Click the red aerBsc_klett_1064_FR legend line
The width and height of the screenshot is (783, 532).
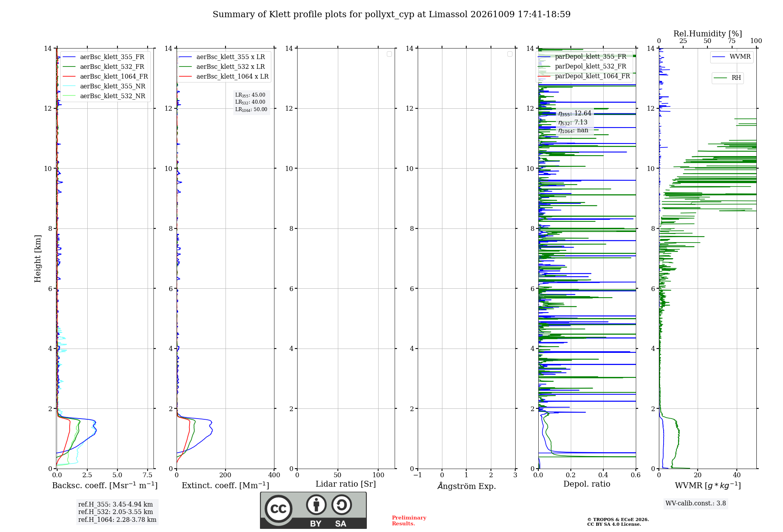click(x=69, y=77)
